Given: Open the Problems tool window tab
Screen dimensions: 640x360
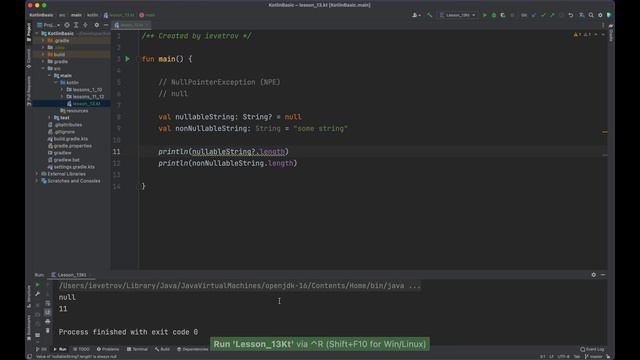Looking at the screenshot, I should click(x=108, y=349).
